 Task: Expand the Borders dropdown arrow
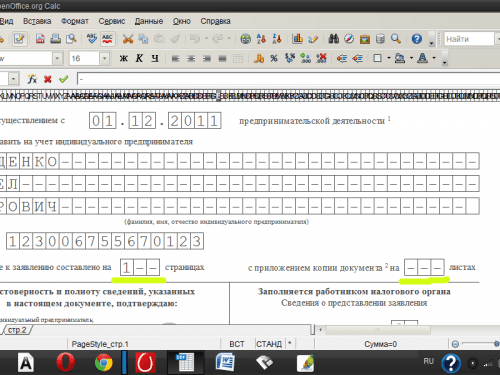coord(389,58)
